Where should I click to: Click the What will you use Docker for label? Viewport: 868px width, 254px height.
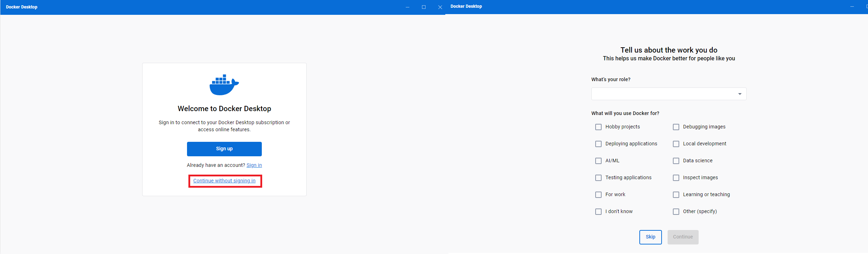click(625, 113)
